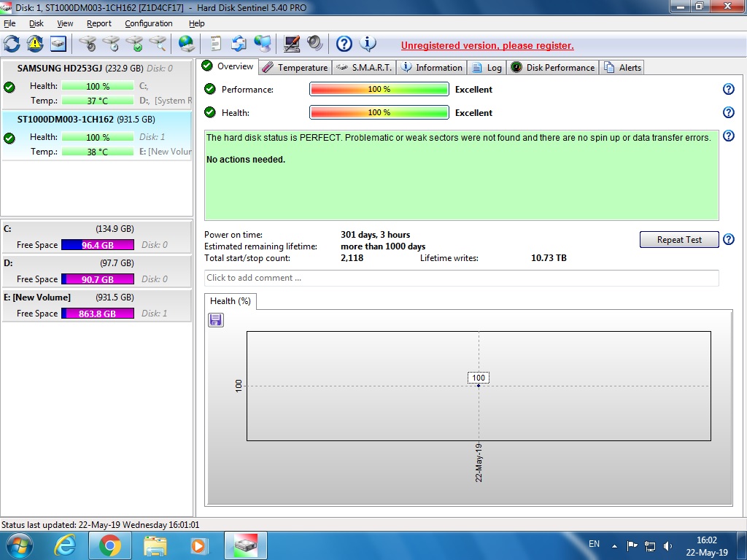
Task: Click the plain blue refresh arrows toolbar icon
Action: (12, 44)
